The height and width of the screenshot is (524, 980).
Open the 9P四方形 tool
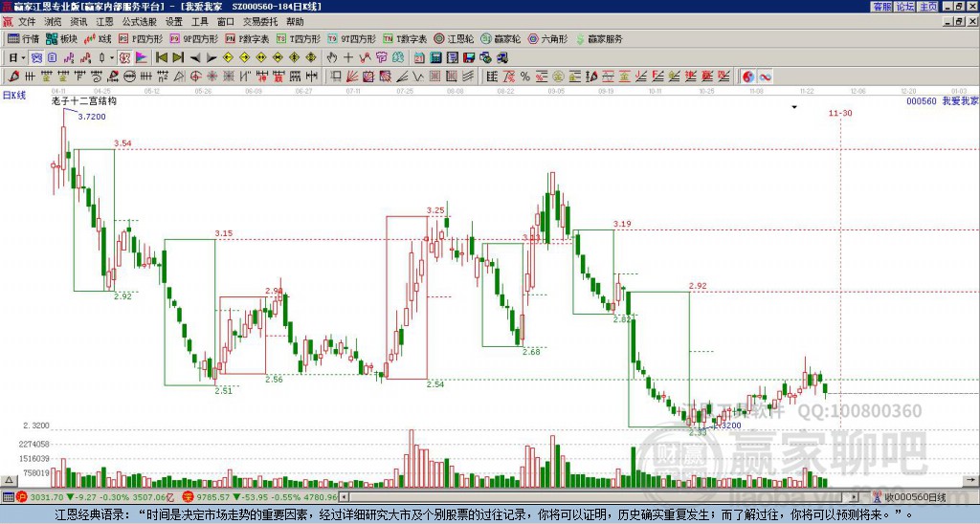tap(193, 38)
